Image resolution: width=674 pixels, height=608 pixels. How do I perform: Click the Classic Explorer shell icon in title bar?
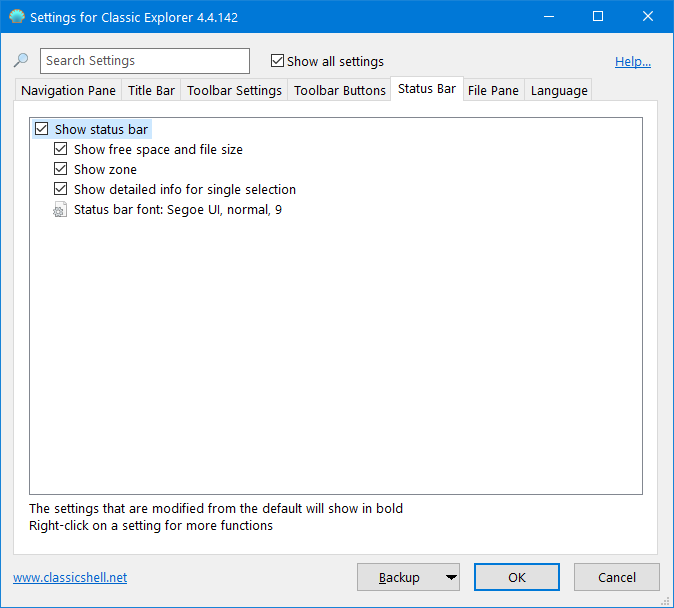(x=17, y=17)
